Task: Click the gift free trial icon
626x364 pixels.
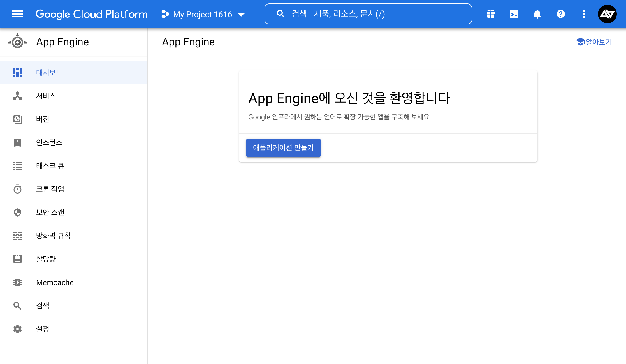Action: tap(491, 14)
